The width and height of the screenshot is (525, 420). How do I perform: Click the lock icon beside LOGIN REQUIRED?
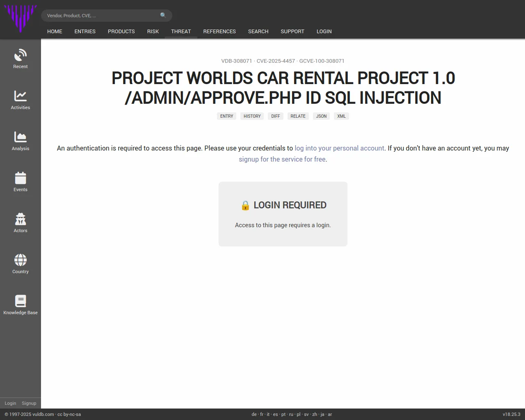[245, 205]
